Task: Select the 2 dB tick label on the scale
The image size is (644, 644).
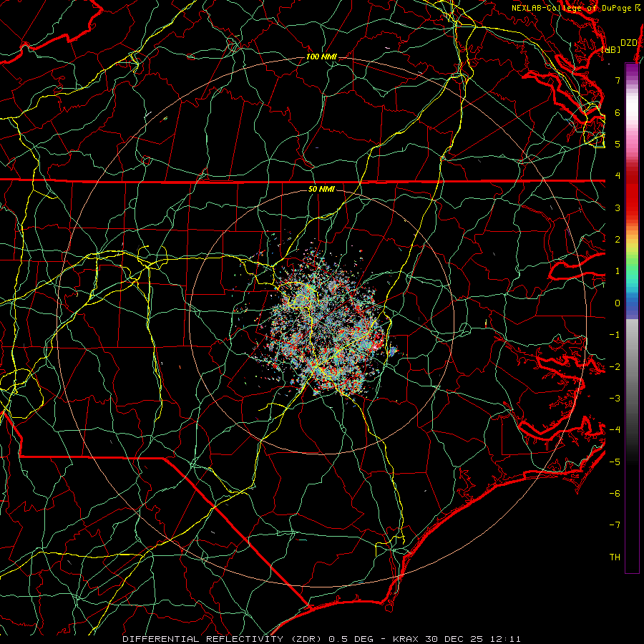Action: point(618,240)
